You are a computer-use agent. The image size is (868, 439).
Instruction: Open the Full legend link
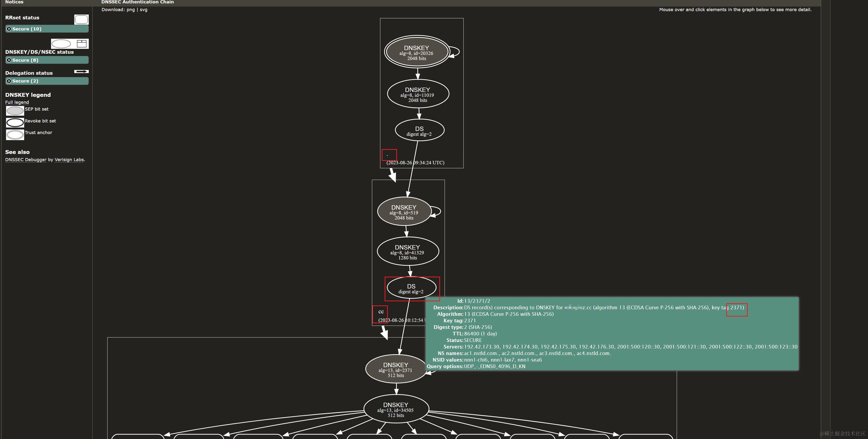[17, 103]
